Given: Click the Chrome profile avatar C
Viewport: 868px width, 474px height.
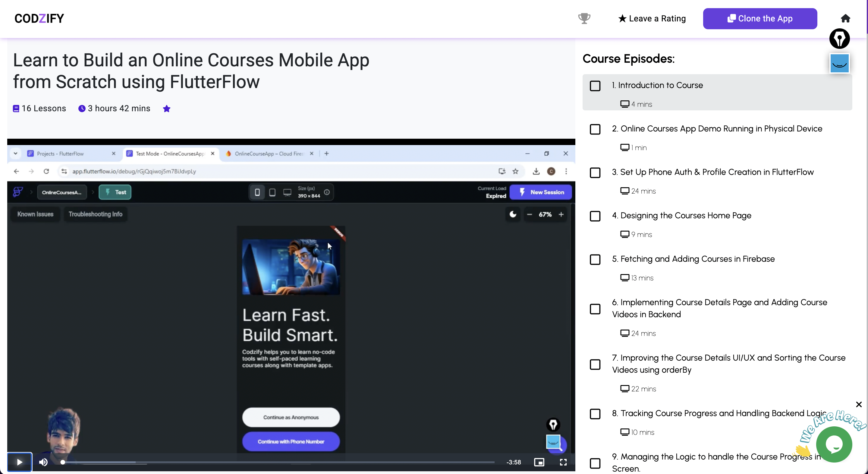Looking at the screenshot, I should tap(551, 171).
